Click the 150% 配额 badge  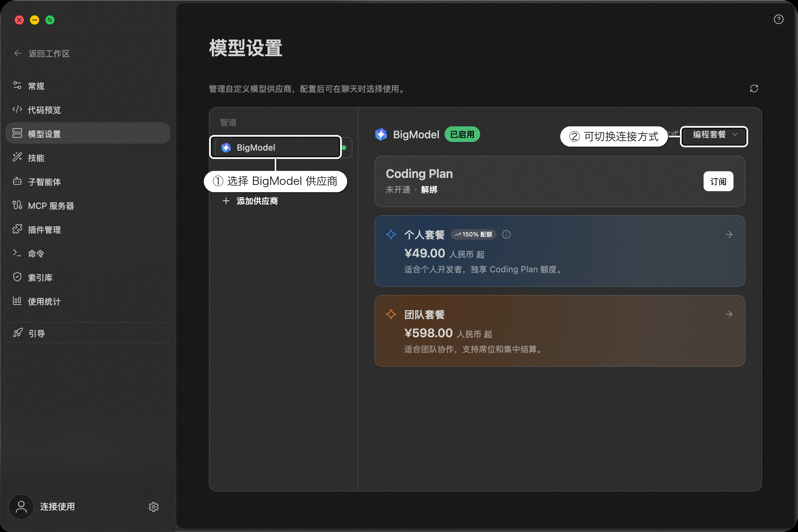click(473, 234)
